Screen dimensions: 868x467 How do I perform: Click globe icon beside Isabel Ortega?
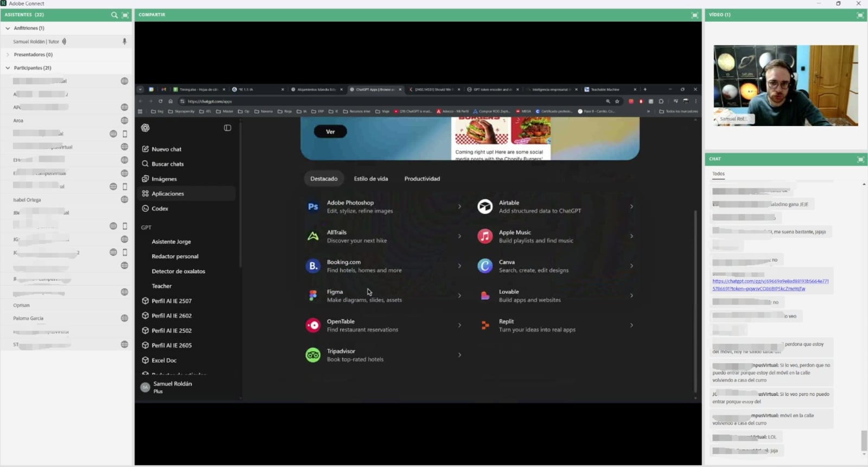point(124,199)
